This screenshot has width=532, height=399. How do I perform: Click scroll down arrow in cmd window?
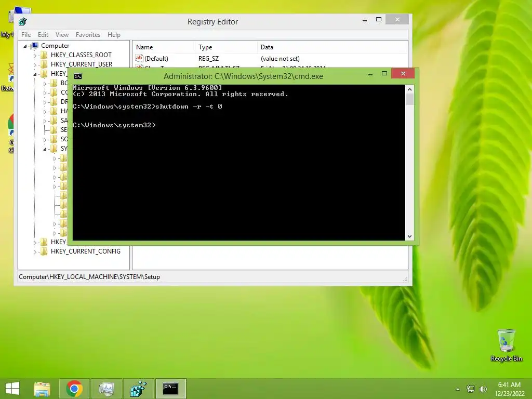tap(409, 236)
